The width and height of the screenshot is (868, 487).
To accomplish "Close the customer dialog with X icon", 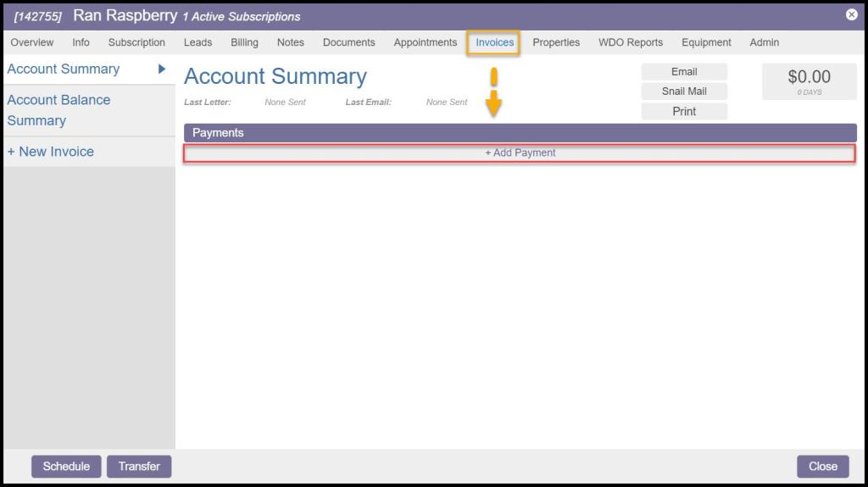I will [x=851, y=14].
